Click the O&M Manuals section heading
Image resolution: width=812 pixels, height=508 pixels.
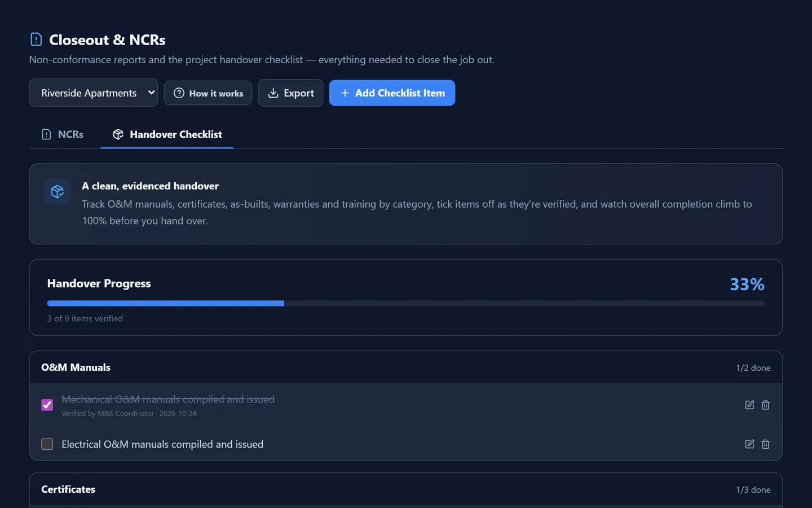tap(76, 367)
